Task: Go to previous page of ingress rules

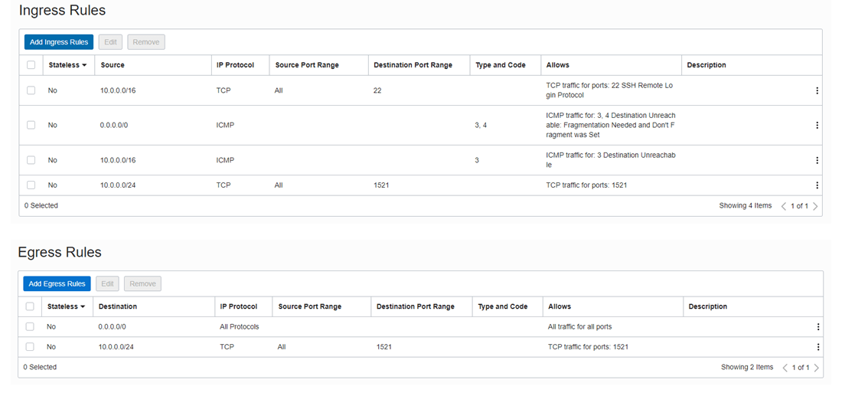Action: click(783, 206)
